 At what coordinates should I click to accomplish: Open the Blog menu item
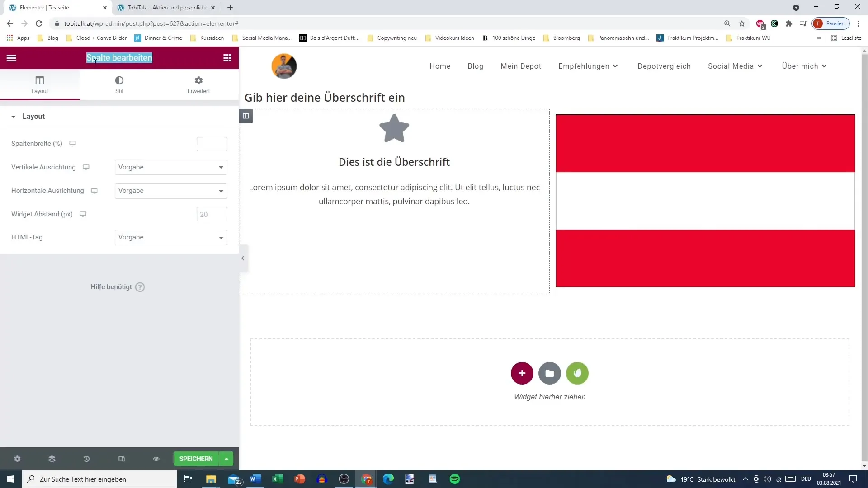click(x=476, y=66)
